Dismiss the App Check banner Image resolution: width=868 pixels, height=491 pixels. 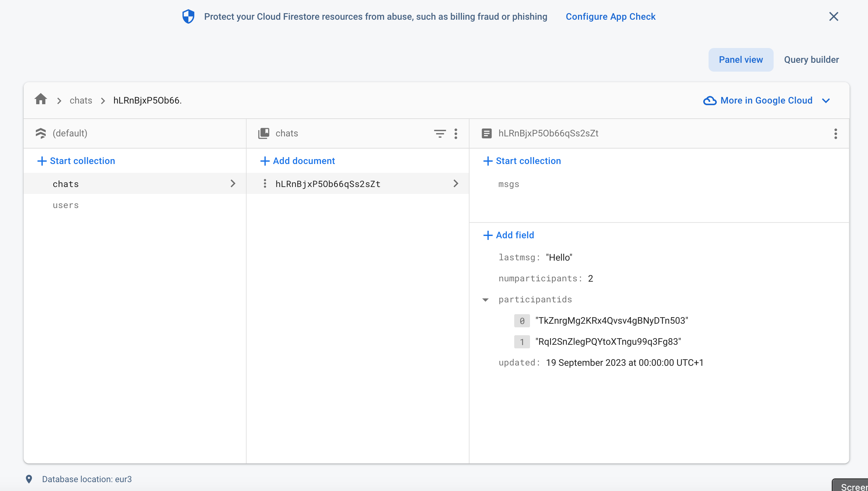coord(833,16)
